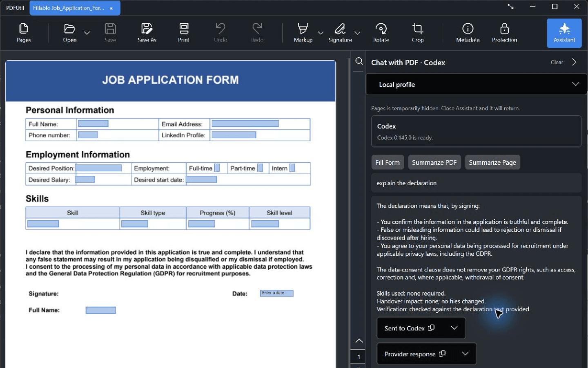Click the 'Chat with PDF · Codex' heading
588x368 pixels.
click(x=408, y=63)
